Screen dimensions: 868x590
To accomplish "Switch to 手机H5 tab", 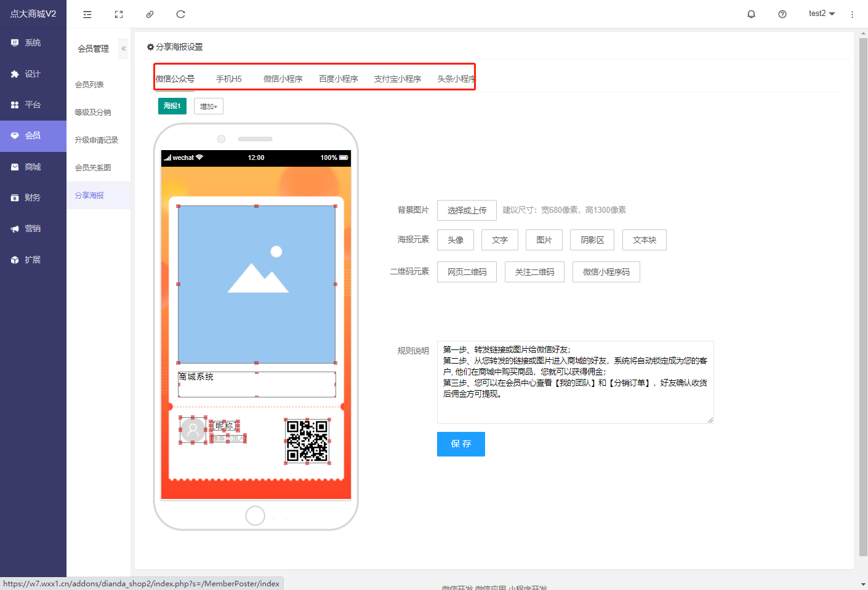I will pos(229,79).
